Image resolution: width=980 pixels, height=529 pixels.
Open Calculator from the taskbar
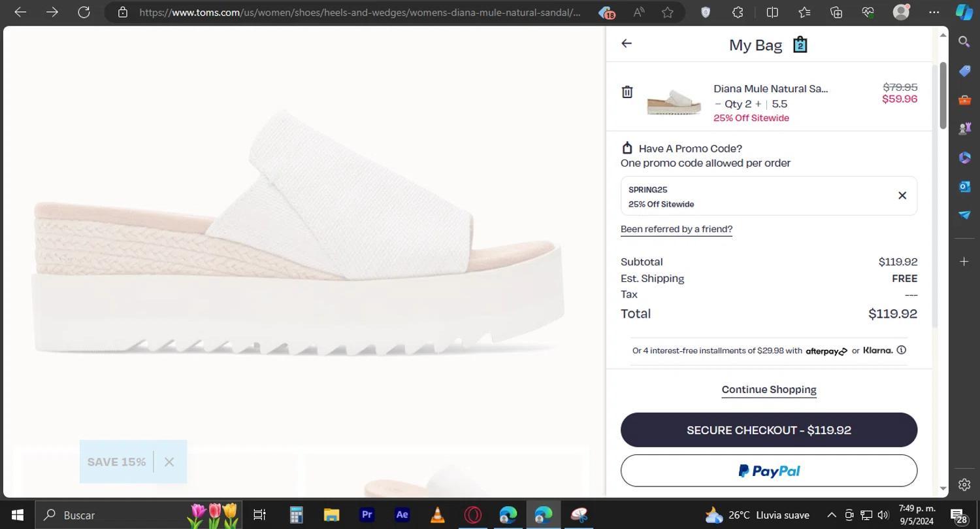296,515
